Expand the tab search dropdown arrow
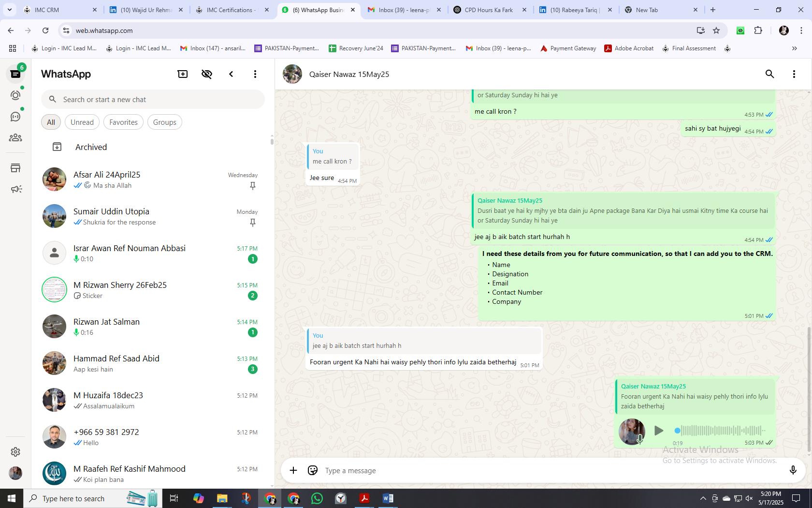 pyautogui.click(x=9, y=10)
